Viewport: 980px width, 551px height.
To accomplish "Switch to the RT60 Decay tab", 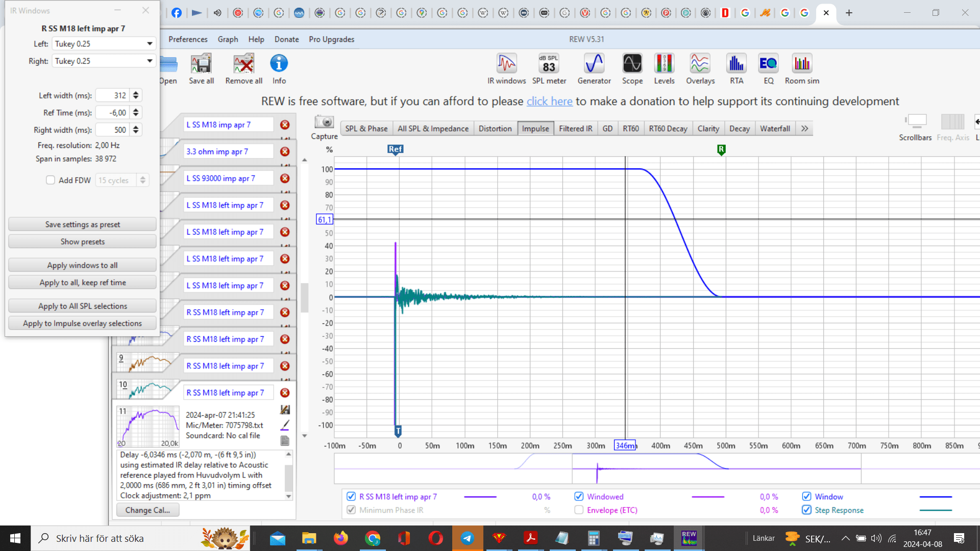I will pyautogui.click(x=668, y=129).
